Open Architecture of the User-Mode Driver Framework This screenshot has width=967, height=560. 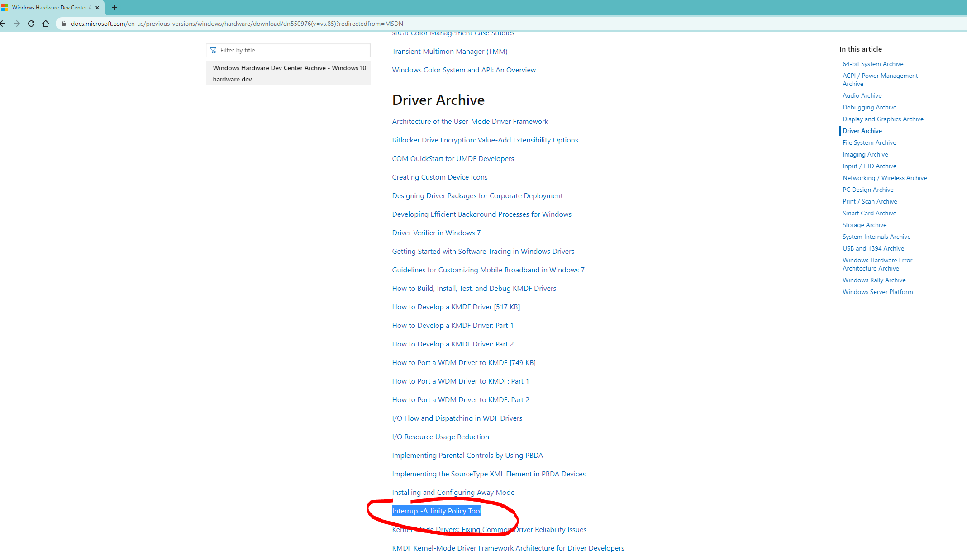pos(470,122)
